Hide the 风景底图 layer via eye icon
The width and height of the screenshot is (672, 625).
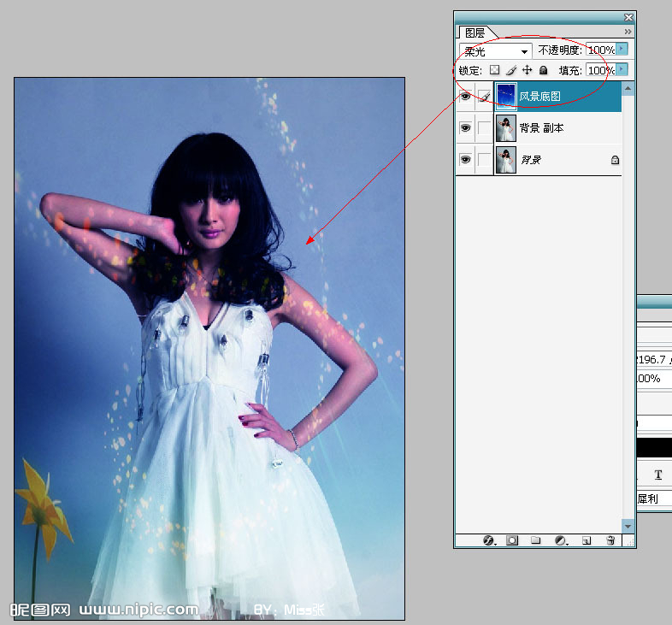(465, 97)
